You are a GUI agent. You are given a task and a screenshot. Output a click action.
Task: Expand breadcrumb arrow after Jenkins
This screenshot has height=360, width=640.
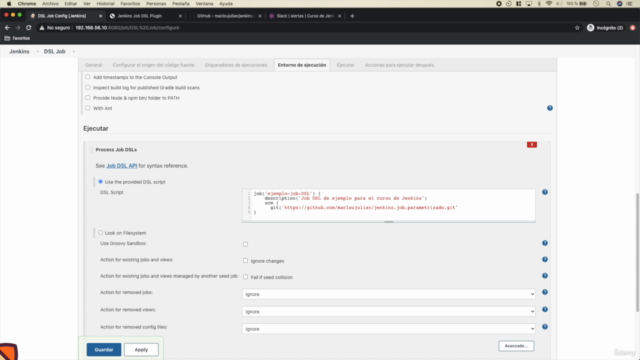click(37, 51)
